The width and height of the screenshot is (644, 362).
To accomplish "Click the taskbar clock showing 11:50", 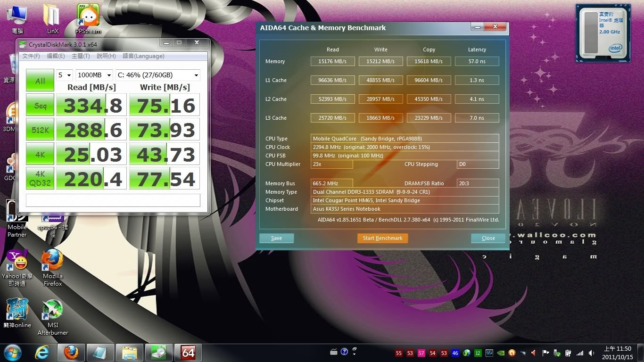I will (x=618, y=353).
